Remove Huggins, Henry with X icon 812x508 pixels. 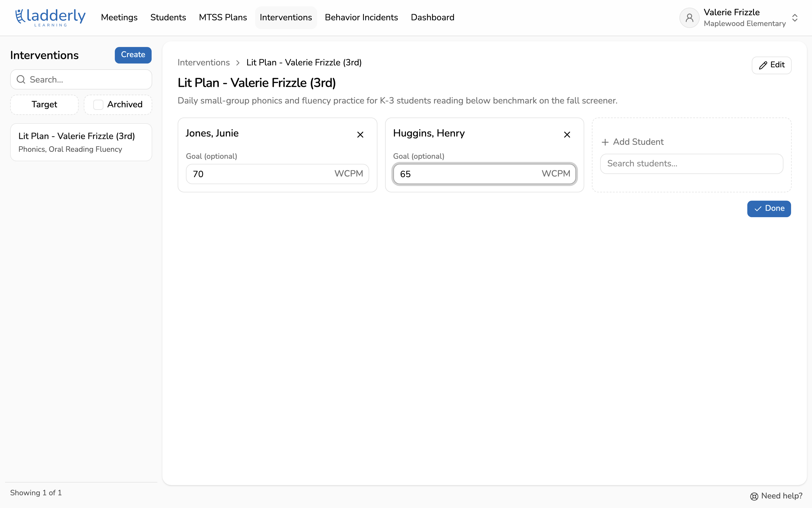pyautogui.click(x=567, y=135)
